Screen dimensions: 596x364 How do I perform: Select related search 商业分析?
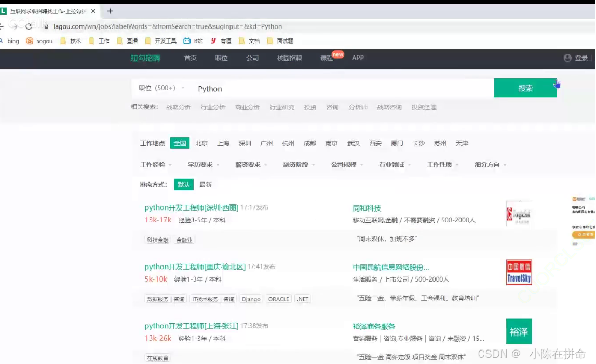(248, 107)
